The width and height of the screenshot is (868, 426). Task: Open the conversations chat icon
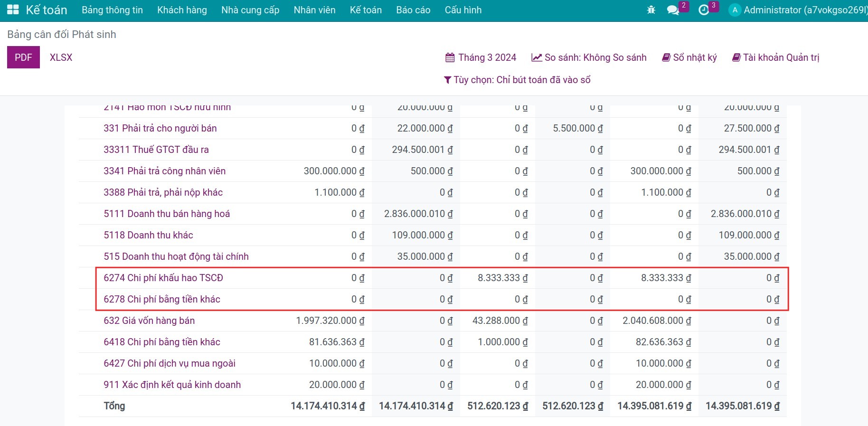click(673, 10)
